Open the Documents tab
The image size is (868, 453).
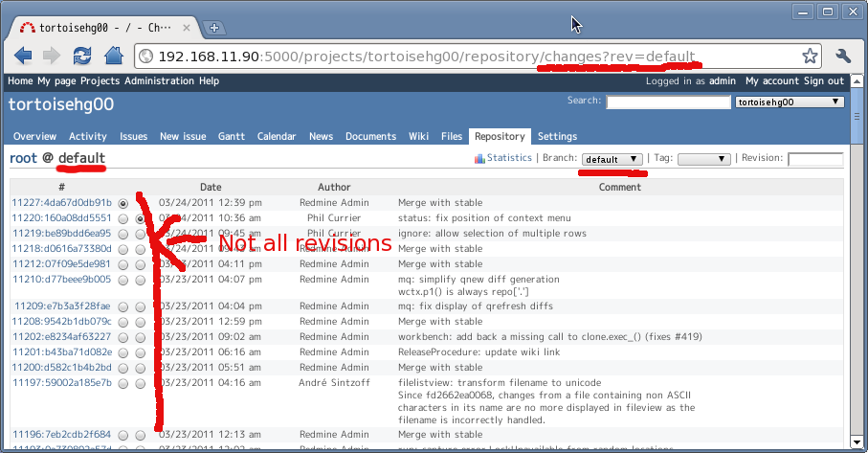coord(371,136)
